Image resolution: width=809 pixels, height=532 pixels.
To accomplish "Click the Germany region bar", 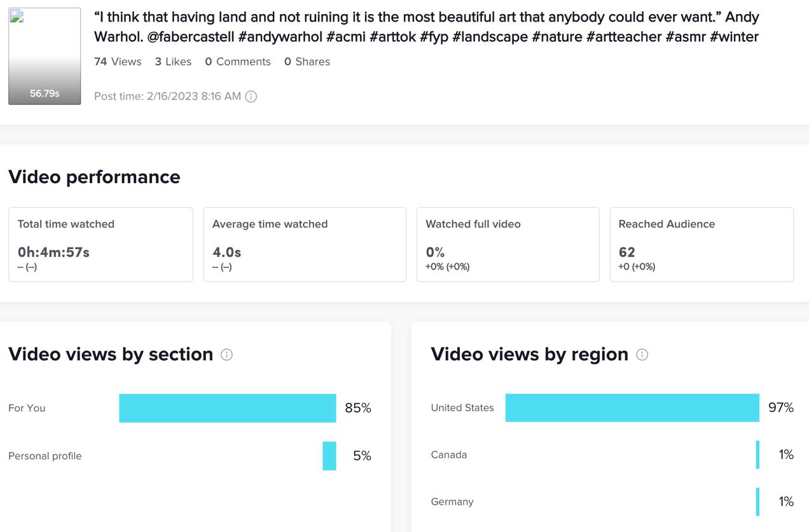I will [x=757, y=501].
